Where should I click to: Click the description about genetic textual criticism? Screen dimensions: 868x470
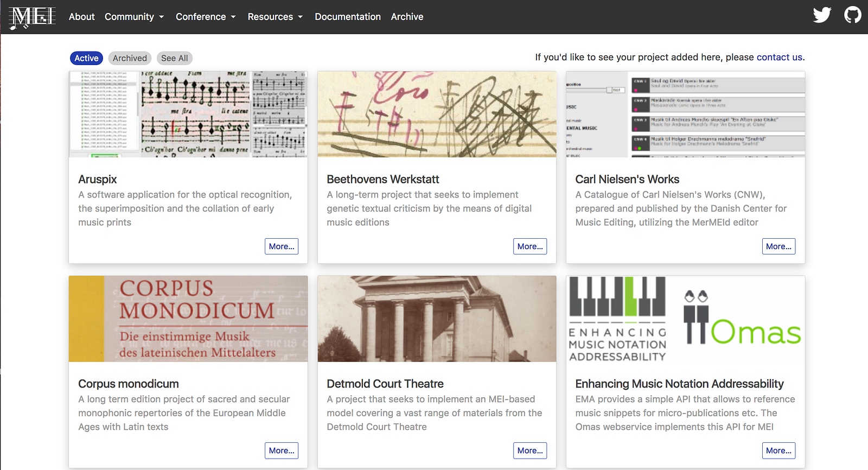[429, 208]
